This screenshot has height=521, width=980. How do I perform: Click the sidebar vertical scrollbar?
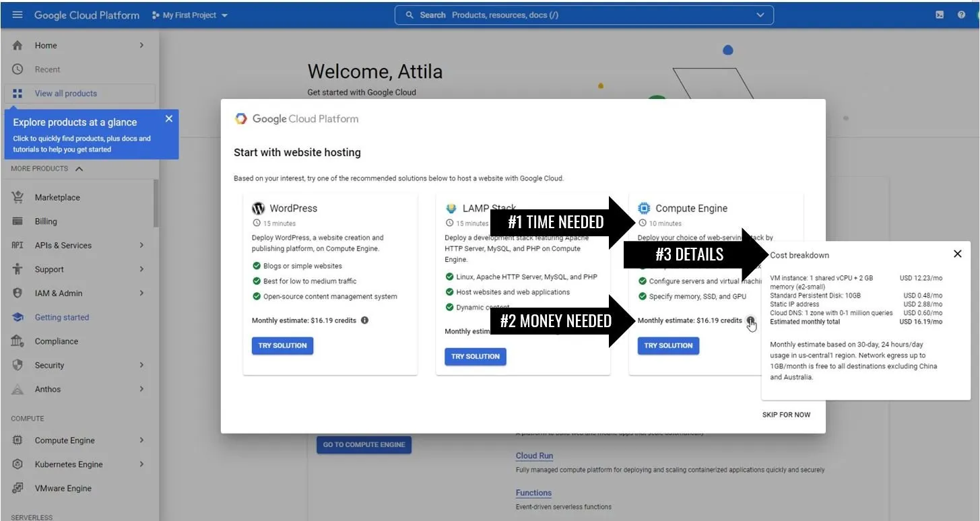coord(156,203)
